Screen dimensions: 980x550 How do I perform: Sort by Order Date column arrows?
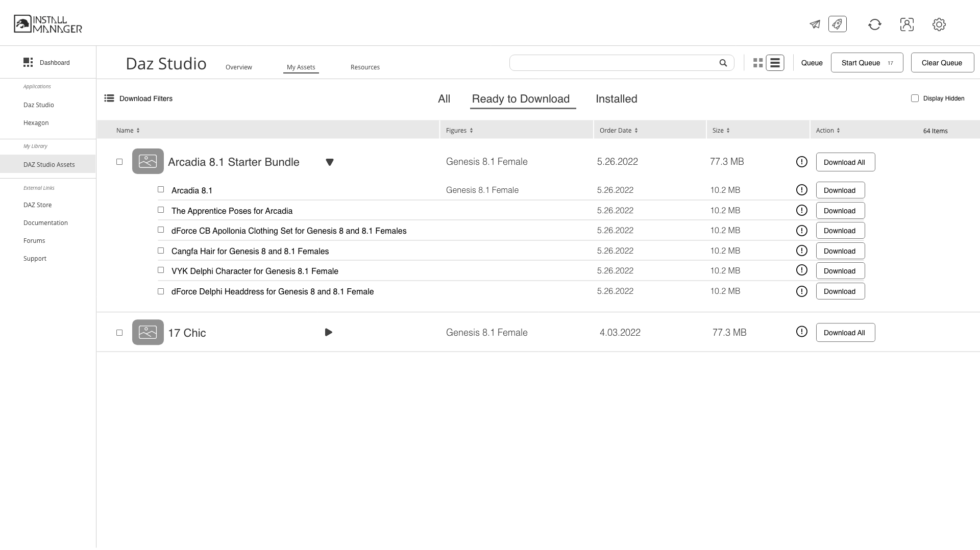pos(636,131)
